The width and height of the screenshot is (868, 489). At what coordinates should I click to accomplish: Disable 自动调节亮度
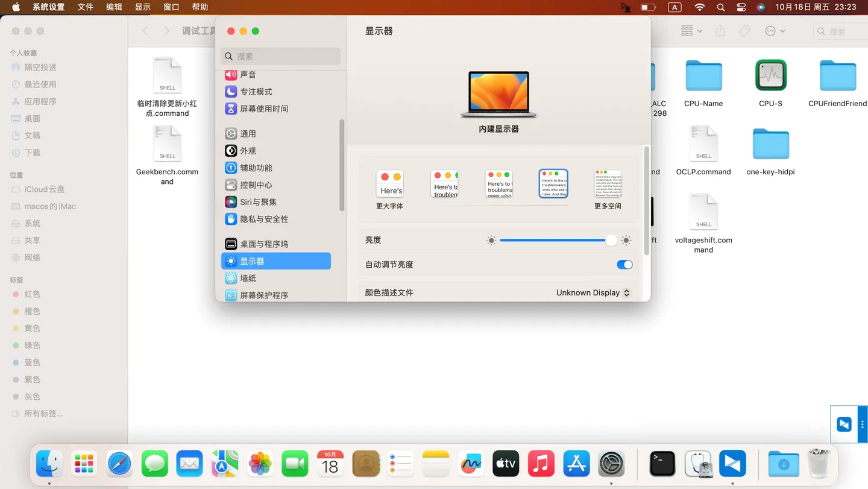(624, 265)
